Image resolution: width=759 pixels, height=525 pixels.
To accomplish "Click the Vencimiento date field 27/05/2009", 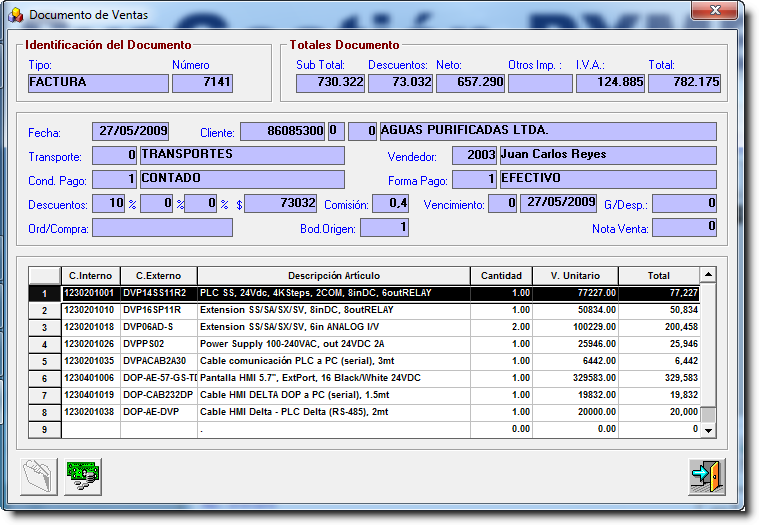I will (x=558, y=203).
